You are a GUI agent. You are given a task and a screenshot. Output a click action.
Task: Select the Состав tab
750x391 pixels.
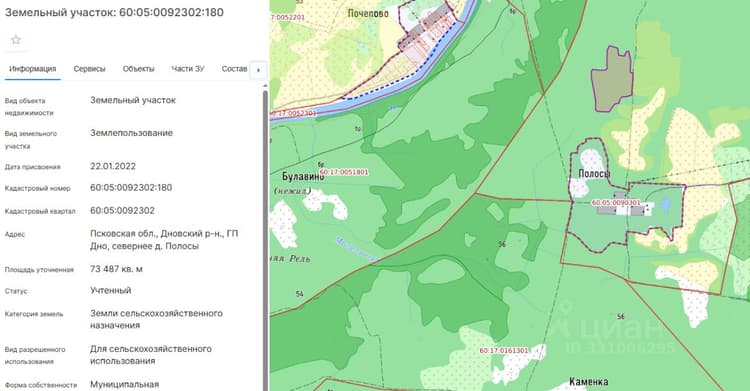[234, 69]
